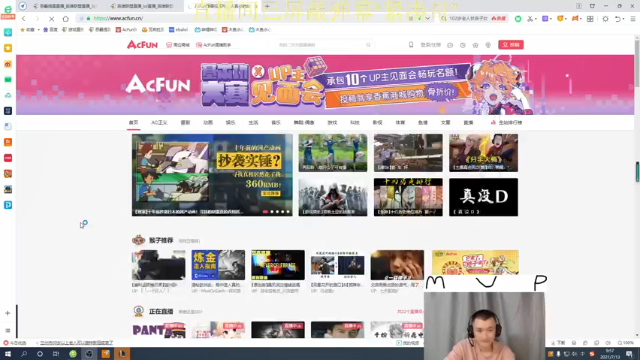Open the 炼金 blue recommended video thumbnail
The height and width of the screenshot is (360, 640).
click(x=218, y=265)
